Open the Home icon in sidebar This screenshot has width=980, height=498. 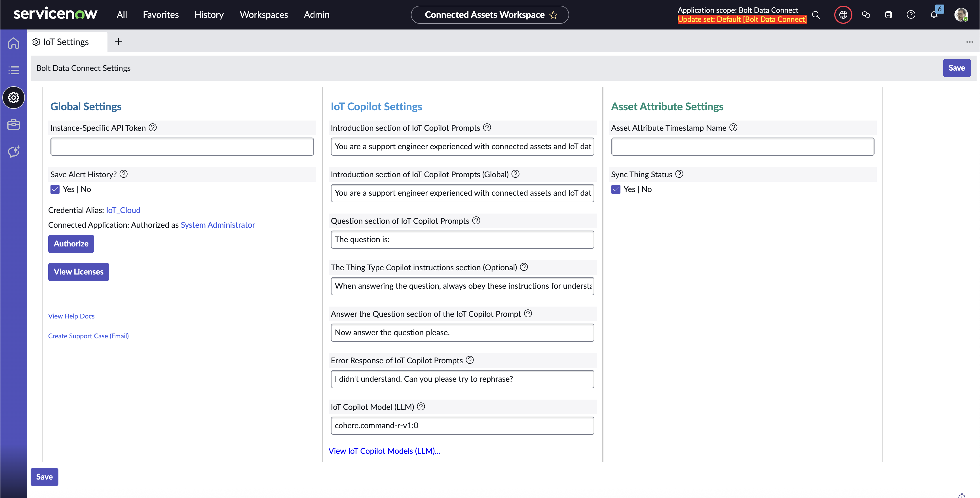coord(14,43)
